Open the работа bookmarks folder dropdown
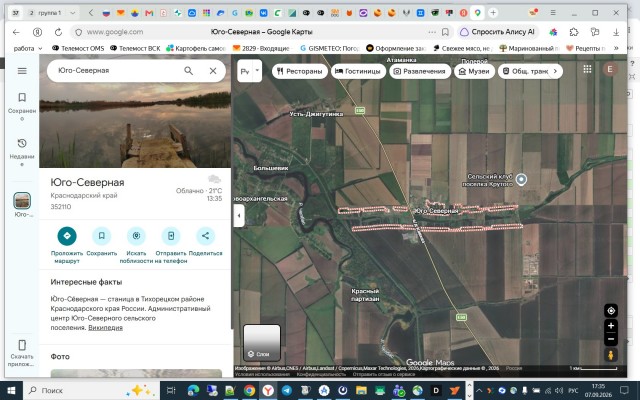Viewport: 640px width, 400px height. 28,48
